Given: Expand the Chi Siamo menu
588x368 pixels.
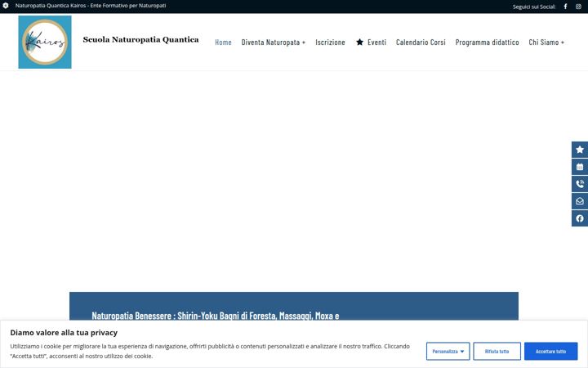Looking at the screenshot, I should click(x=546, y=42).
